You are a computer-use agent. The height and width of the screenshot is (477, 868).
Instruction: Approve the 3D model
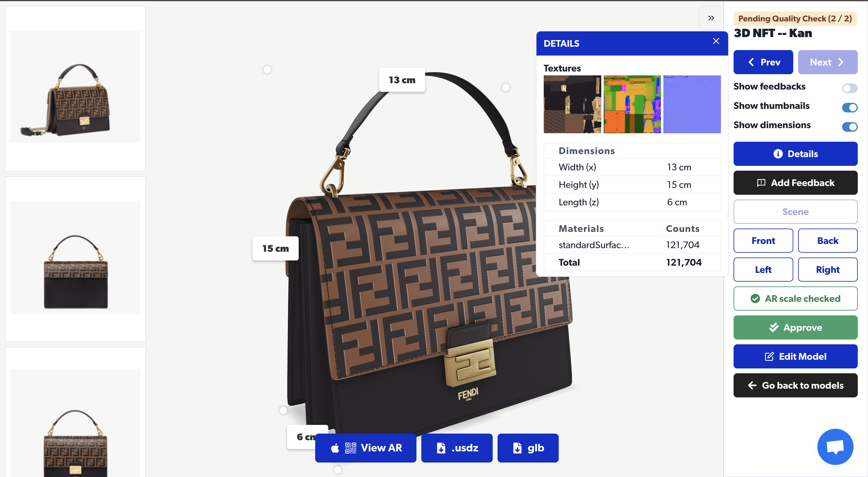point(795,327)
